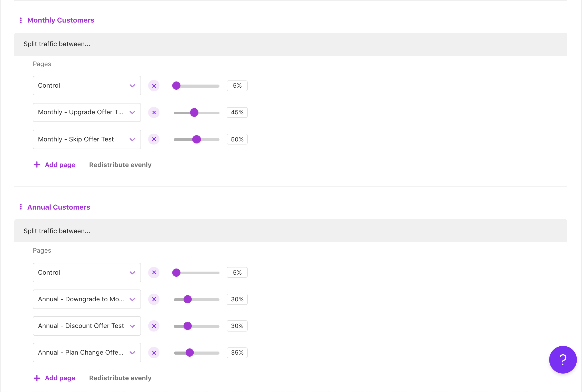Open Monthly Customers three-dot options menu
Viewport: 582px width, 392px height.
tap(21, 20)
